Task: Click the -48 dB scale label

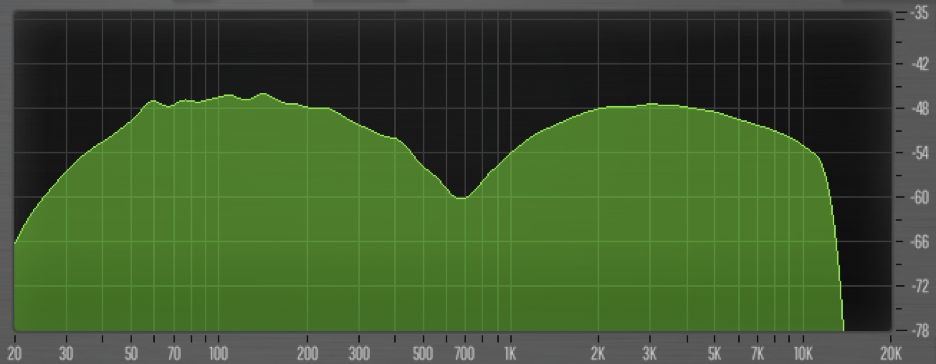Action: [919, 108]
